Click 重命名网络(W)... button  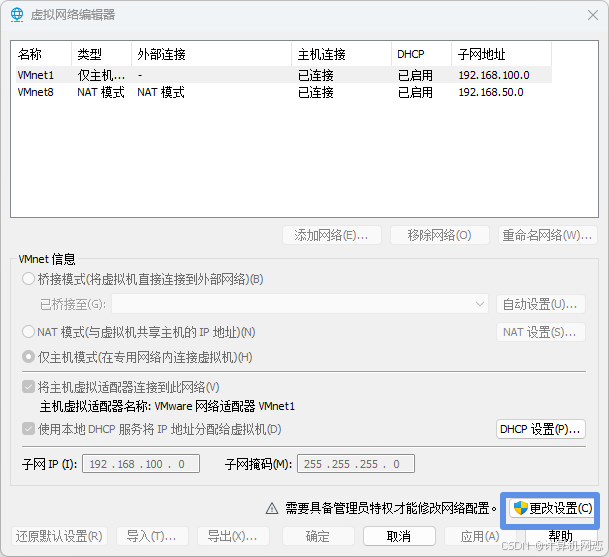pos(547,235)
